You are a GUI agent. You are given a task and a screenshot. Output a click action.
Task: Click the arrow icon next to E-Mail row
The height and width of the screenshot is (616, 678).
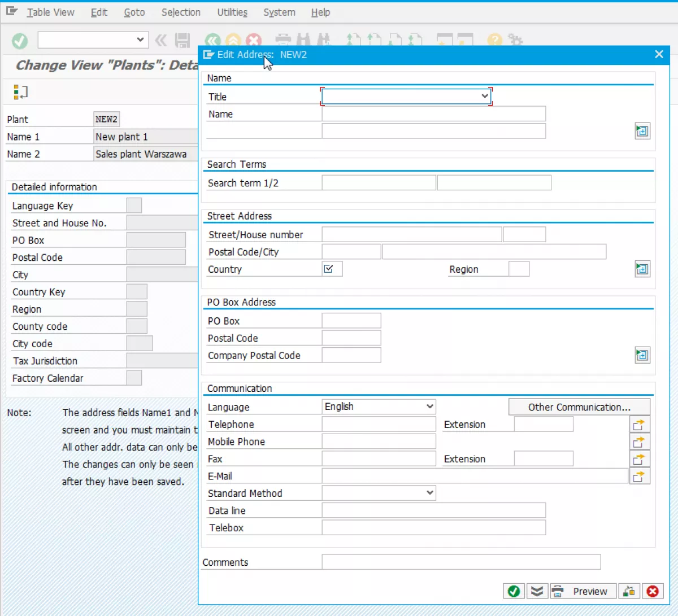pyautogui.click(x=640, y=476)
